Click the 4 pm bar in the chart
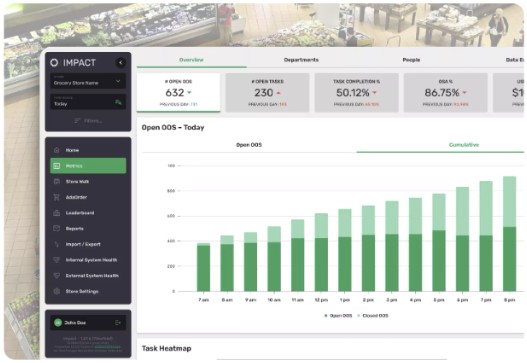The image size is (527, 363). click(415, 245)
